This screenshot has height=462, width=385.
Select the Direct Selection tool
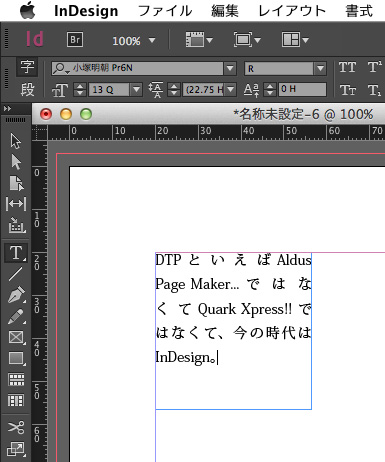coord(16,162)
